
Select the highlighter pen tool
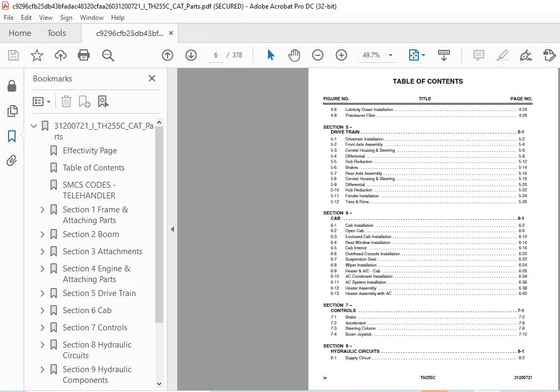tap(502, 55)
